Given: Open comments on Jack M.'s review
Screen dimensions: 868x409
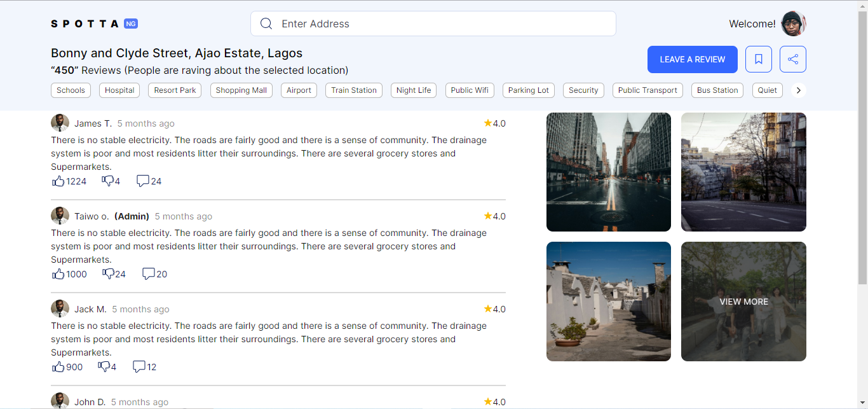Looking at the screenshot, I should click(x=139, y=367).
